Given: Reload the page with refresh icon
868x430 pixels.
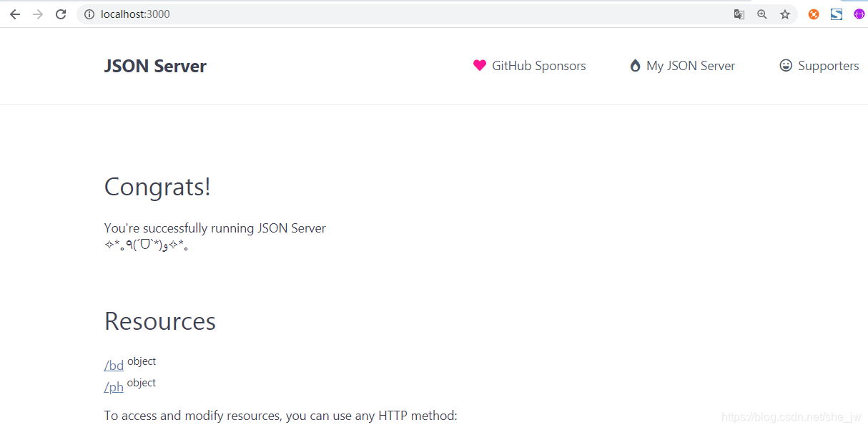Looking at the screenshot, I should point(61,14).
